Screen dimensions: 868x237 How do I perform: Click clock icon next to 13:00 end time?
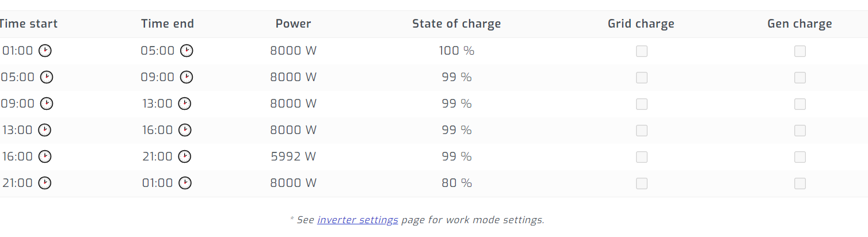point(185,104)
